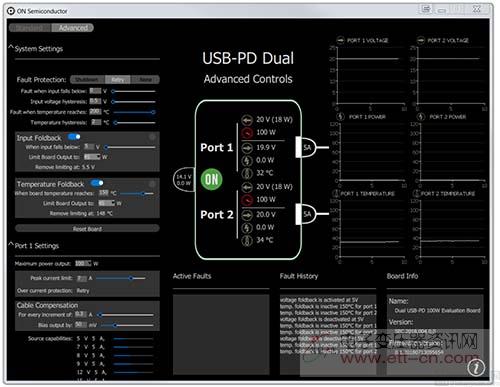Select Shutdown fault protection option
500x387 pixels.
(87, 80)
